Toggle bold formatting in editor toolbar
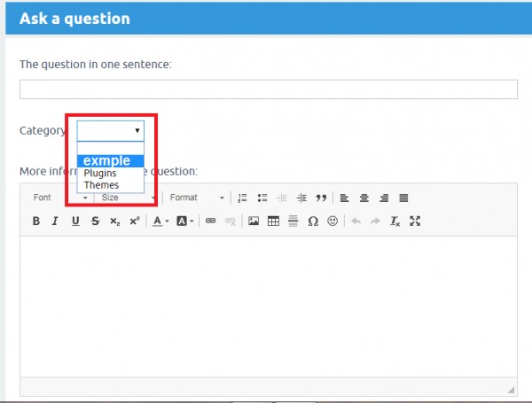The height and width of the screenshot is (403, 532). [x=36, y=221]
